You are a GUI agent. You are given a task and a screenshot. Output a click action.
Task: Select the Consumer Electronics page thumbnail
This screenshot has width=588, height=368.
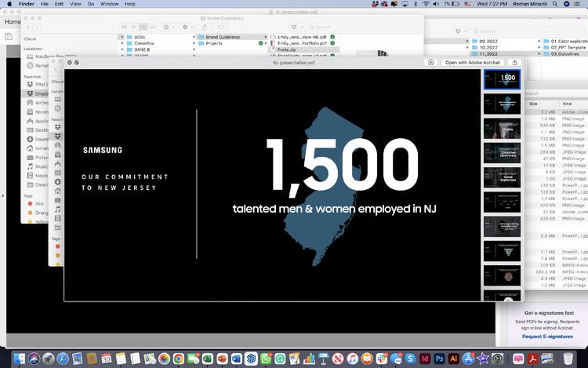point(502,153)
